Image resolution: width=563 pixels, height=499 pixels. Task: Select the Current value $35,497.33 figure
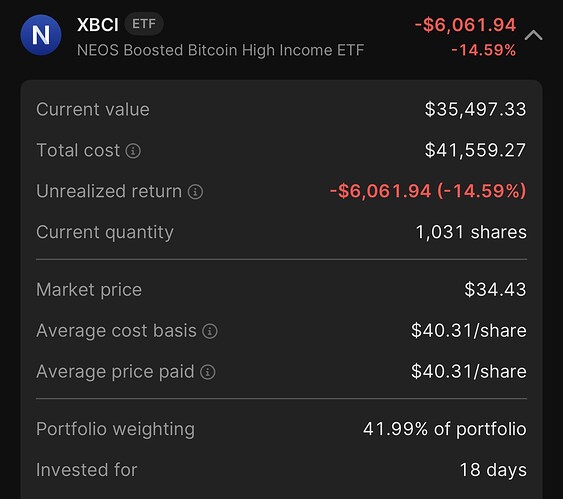pyautogui.click(x=475, y=109)
